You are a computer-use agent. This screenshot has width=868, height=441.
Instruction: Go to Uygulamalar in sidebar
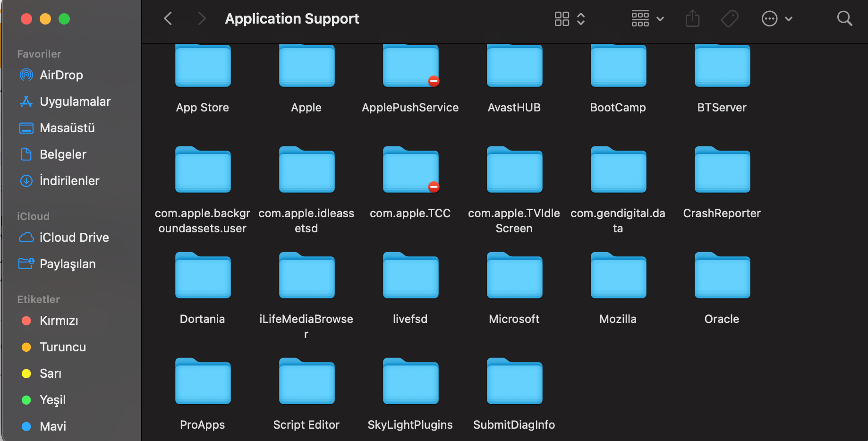[x=75, y=102]
